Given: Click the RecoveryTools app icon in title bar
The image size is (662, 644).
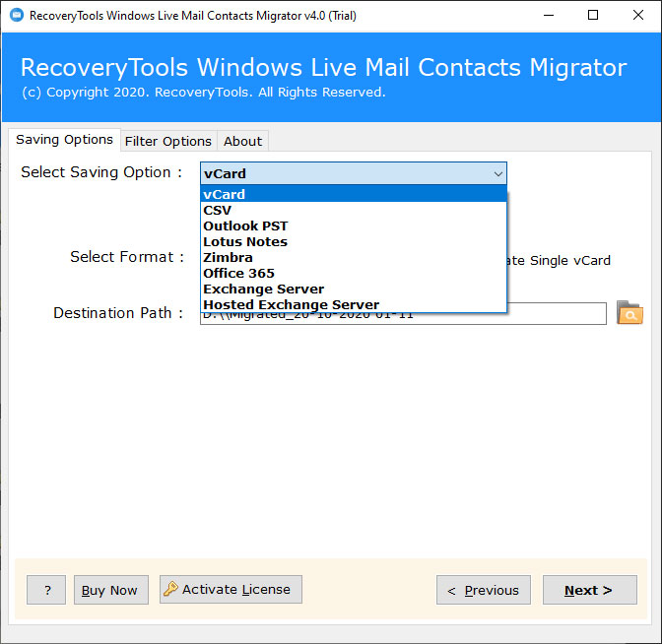Looking at the screenshot, I should pos(17,16).
